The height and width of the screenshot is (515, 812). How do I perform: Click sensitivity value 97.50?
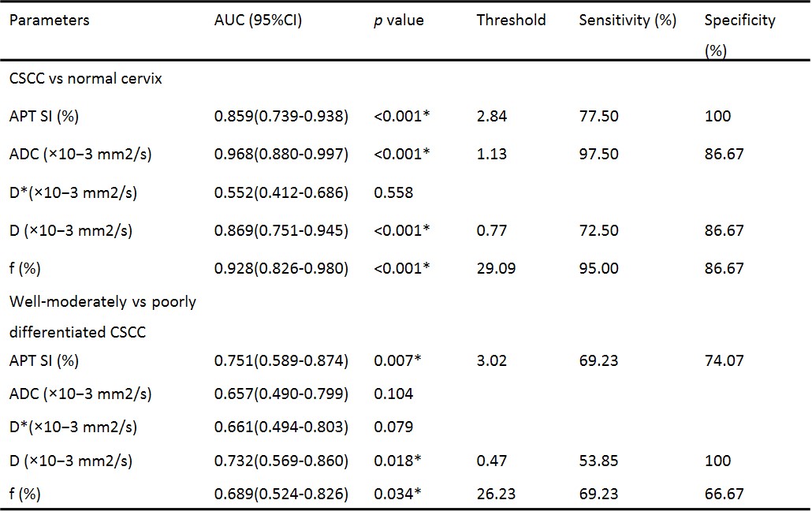point(598,155)
